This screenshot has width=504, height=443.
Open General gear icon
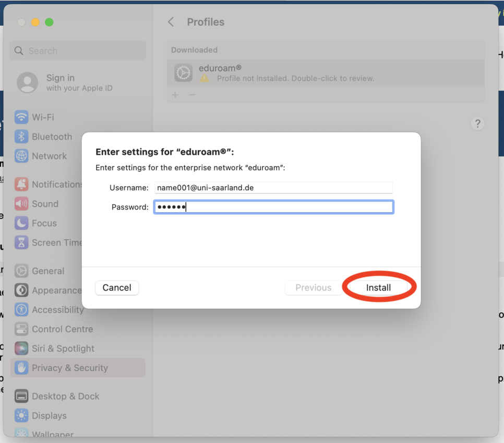pyautogui.click(x=21, y=271)
